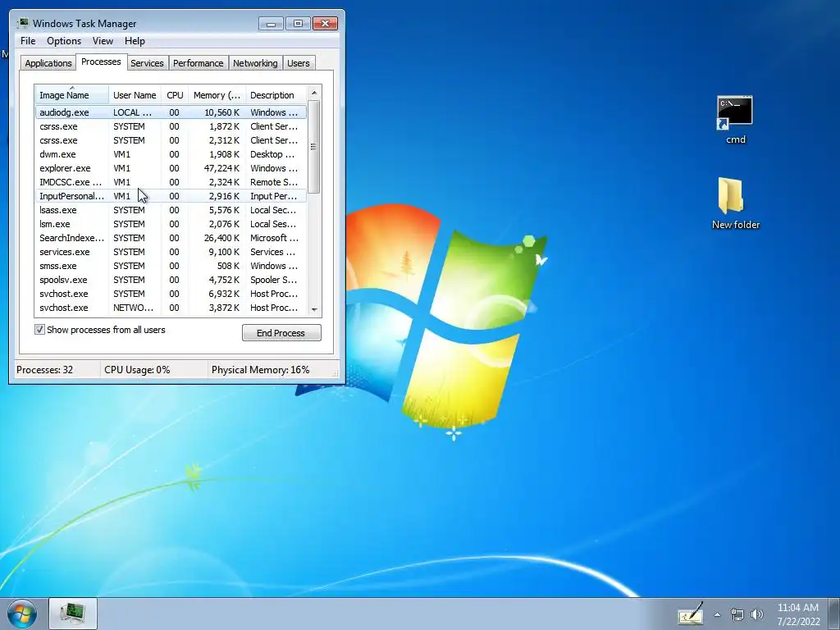Open the View menu
Viewport: 840px width, 630px height.
coord(103,41)
